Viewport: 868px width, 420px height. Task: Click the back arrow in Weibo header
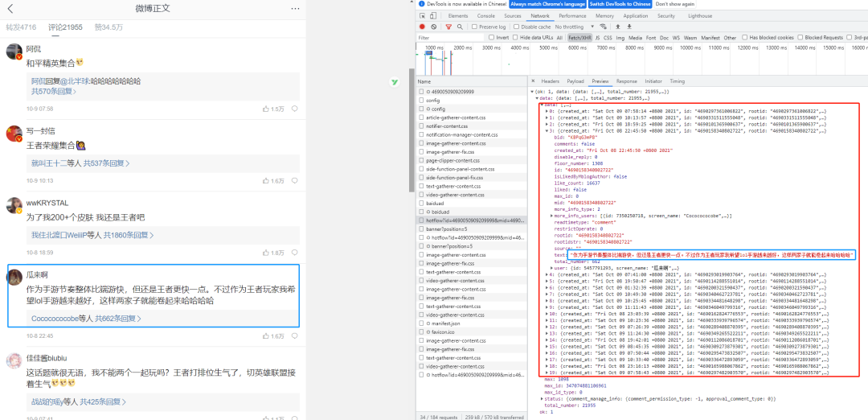click(x=10, y=8)
